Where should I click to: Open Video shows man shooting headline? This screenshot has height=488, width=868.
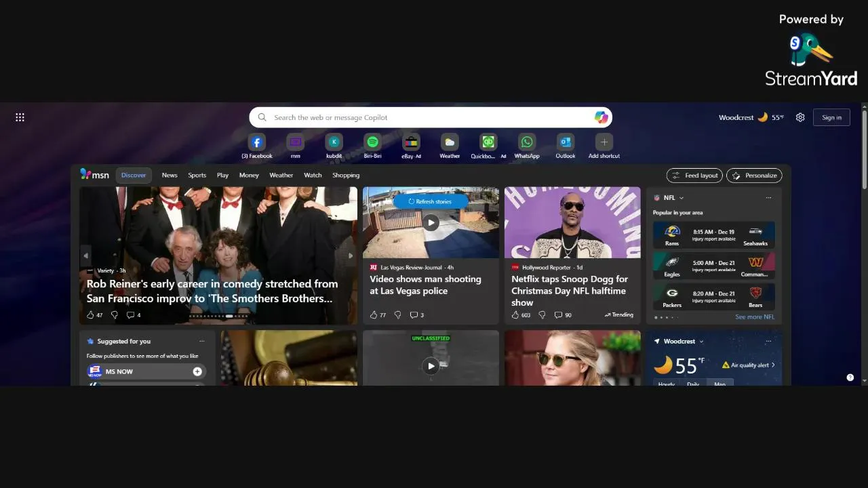425,285
